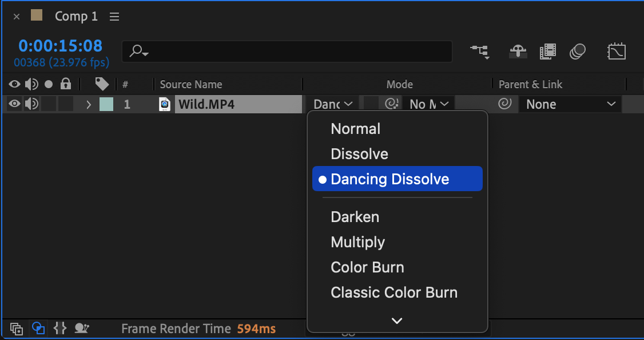Toggle the motion blur composition switch
Screen dimensions: 644x340
(578, 52)
